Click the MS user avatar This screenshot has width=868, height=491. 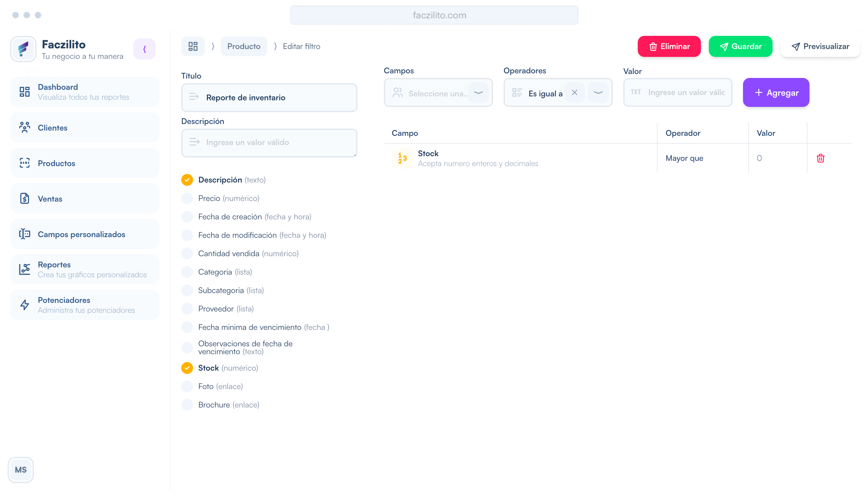(x=21, y=469)
